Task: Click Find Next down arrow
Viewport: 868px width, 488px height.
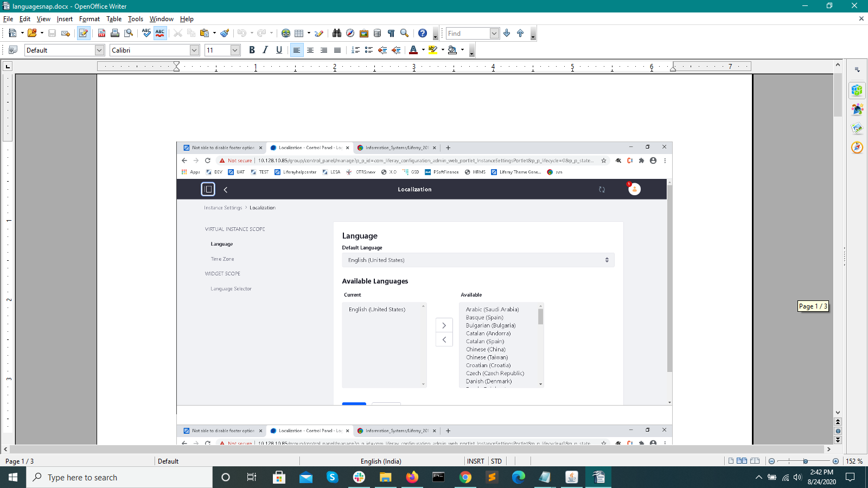Action: pyautogui.click(x=507, y=33)
